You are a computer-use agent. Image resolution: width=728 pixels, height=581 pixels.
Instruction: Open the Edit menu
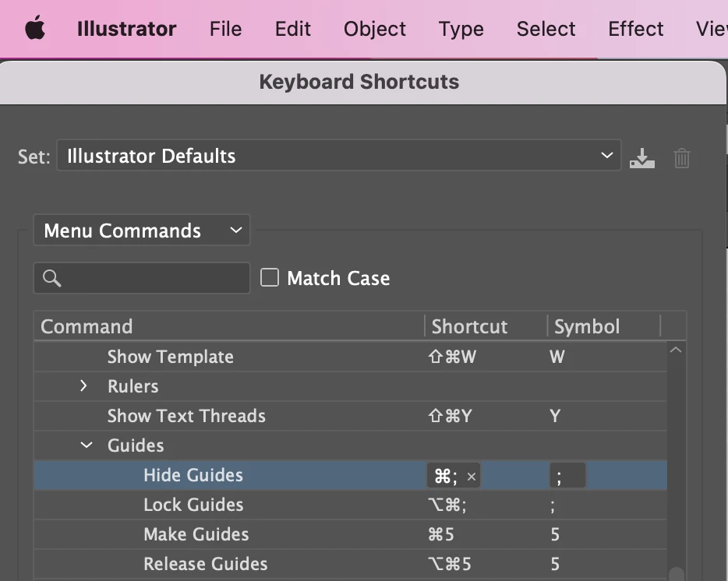[x=292, y=29]
